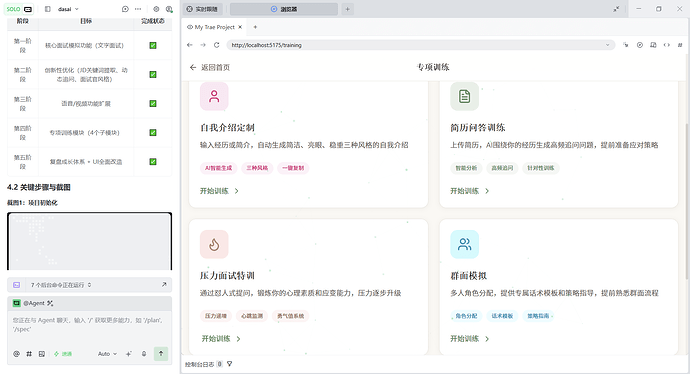This screenshot has width=690, height=374.
Task: Toggle the 第一阶段 completion checkbox
Action: point(153,45)
